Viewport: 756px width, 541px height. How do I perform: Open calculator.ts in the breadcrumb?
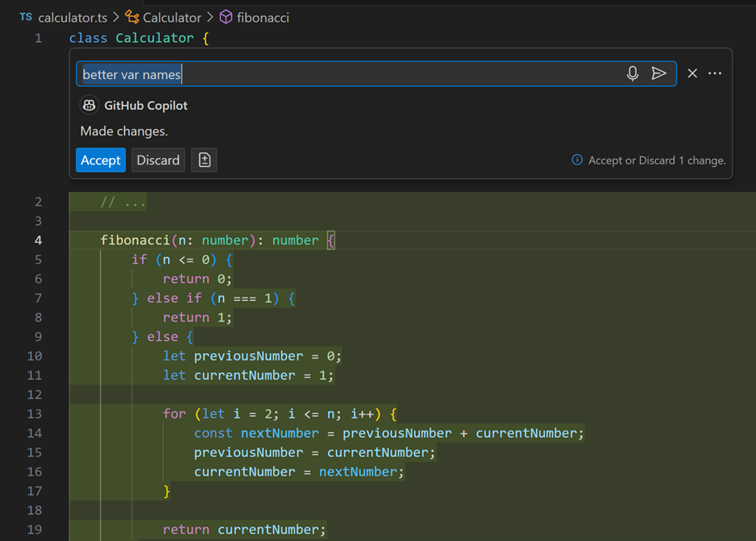(73, 18)
